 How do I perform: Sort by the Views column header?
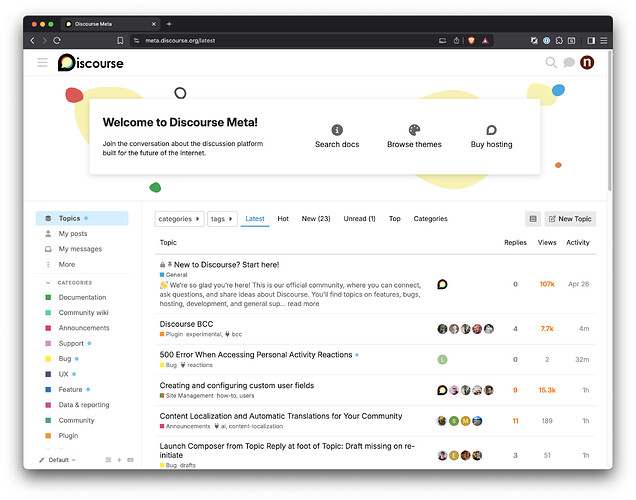coord(547,242)
